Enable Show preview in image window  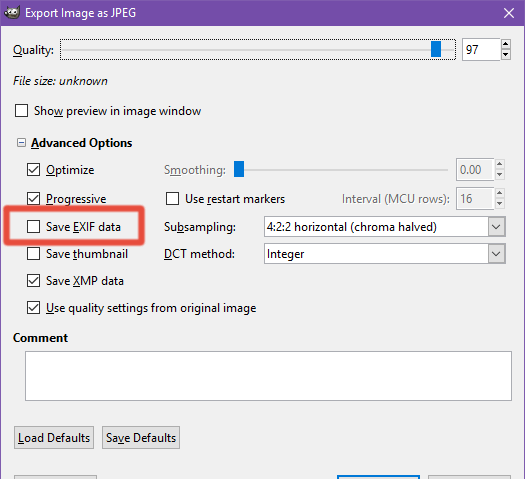tap(21, 111)
